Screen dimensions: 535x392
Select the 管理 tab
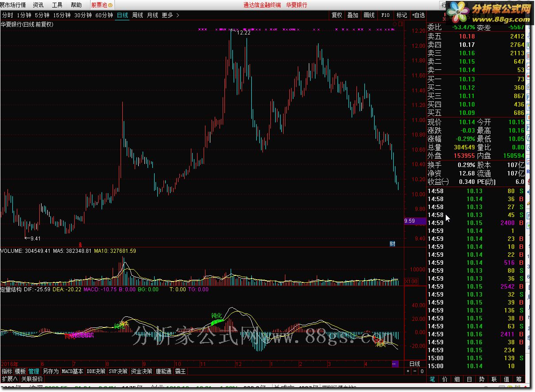coord(34,371)
